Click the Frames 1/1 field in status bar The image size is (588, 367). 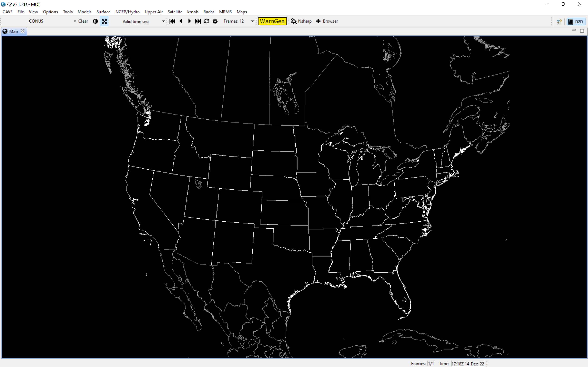point(431,363)
